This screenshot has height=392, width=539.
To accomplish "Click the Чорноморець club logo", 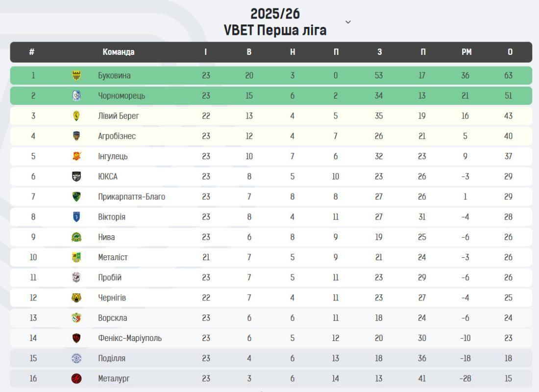I will (76, 96).
